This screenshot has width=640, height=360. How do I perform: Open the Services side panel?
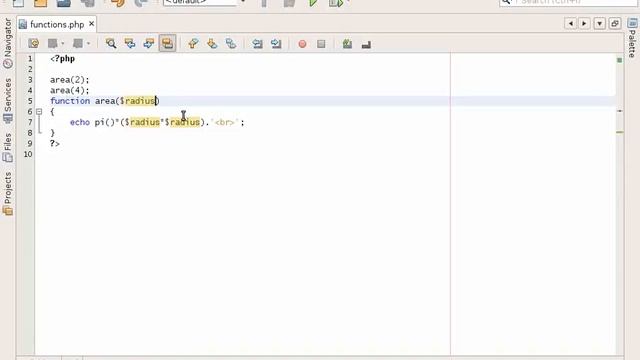pyautogui.click(x=8, y=100)
